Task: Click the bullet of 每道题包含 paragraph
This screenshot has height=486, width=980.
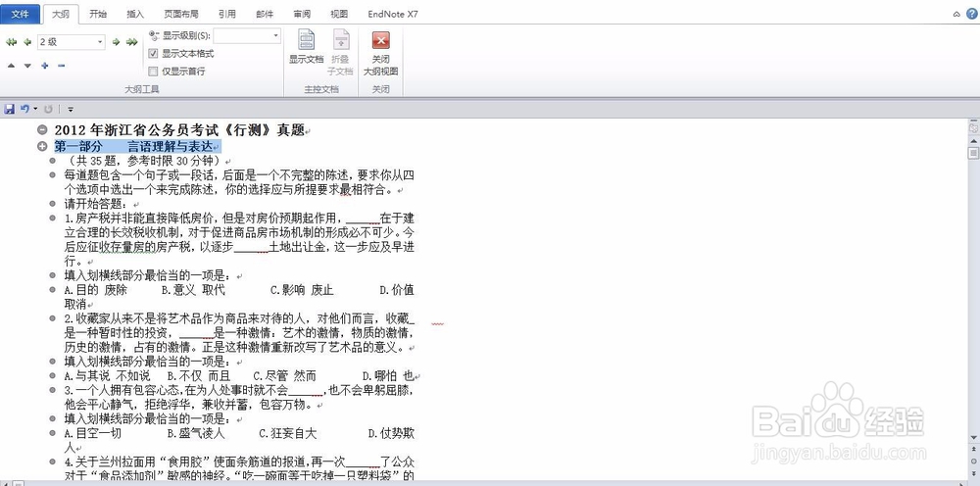Action: pyautogui.click(x=53, y=175)
